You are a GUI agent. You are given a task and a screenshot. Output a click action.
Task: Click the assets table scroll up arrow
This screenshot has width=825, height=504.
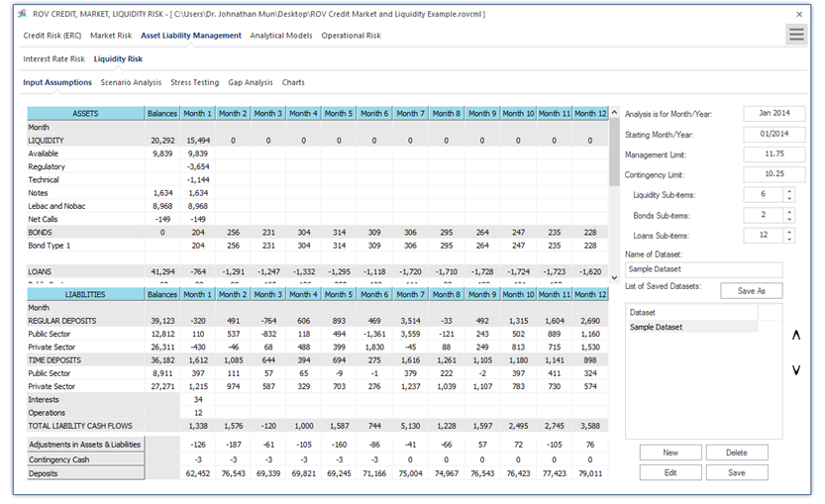pos(614,113)
